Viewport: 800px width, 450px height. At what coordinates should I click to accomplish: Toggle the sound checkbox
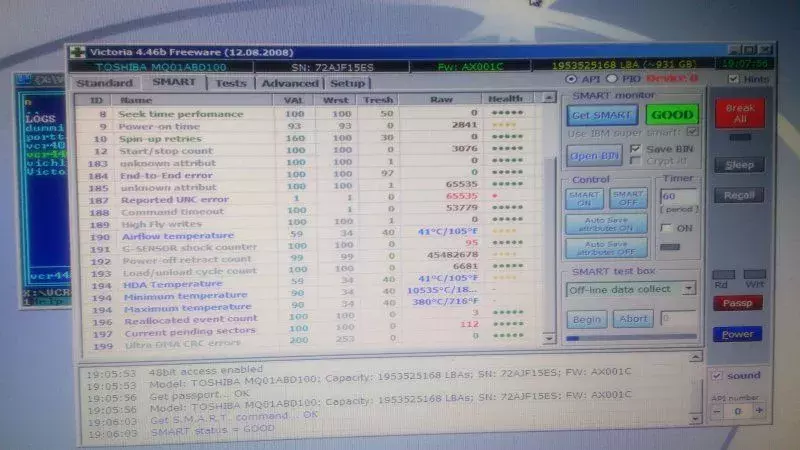pos(717,376)
